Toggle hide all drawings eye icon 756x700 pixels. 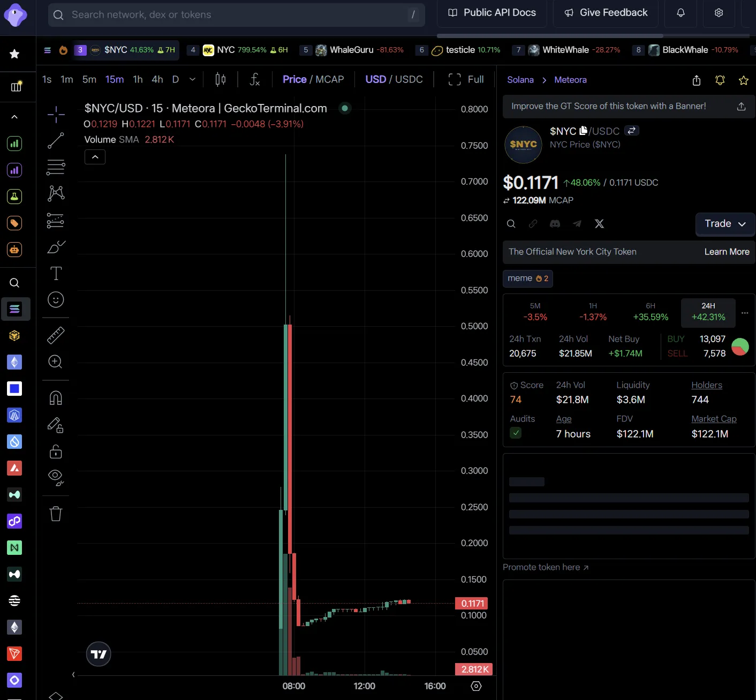56,477
